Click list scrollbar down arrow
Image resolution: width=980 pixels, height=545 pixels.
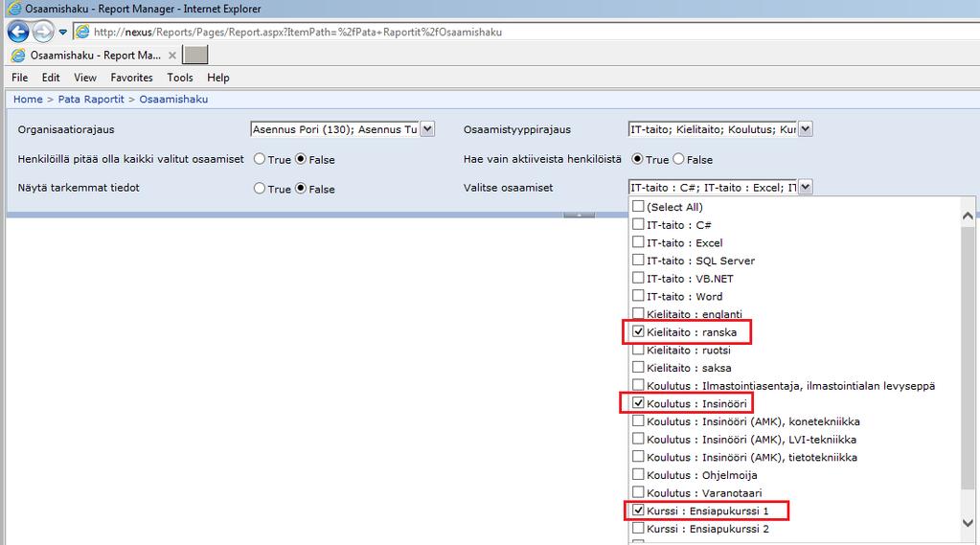point(968,523)
